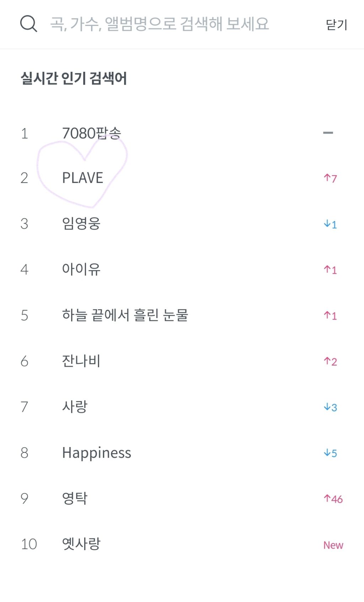Click the search input field

click(160, 24)
